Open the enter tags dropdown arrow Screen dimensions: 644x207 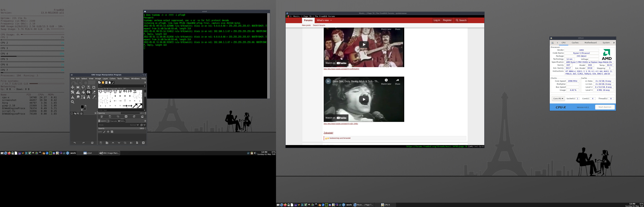pyautogui.click(x=144, y=110)
